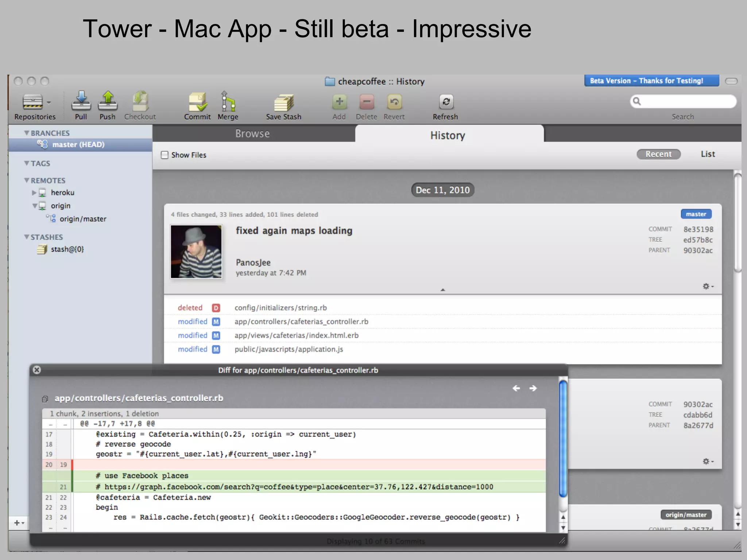The image size is (747, 560).
Task: Close the cafeterias_controller.rb diff panel
Action: (x=37, y=370)
